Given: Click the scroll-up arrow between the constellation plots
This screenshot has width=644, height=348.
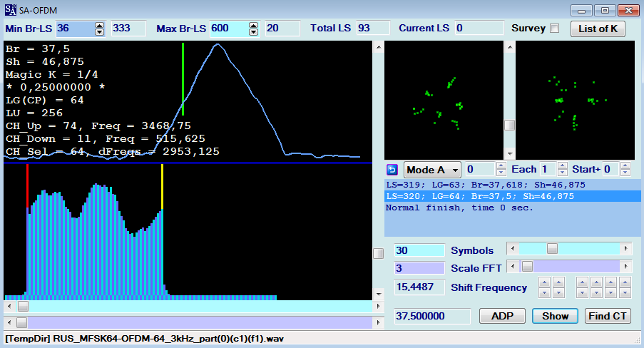Looking at the screenshot, I should point(510,47).
